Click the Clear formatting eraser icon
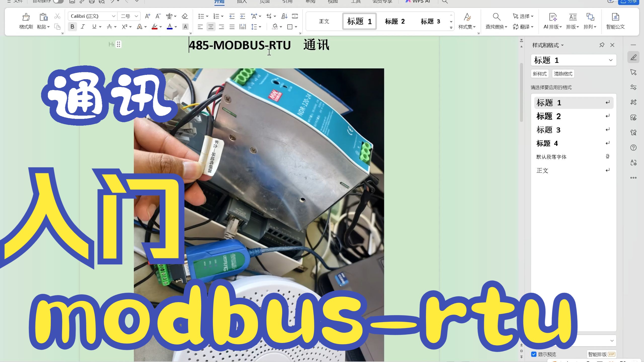This screenshot has height=362, width=644. click(x=185, y=16)
